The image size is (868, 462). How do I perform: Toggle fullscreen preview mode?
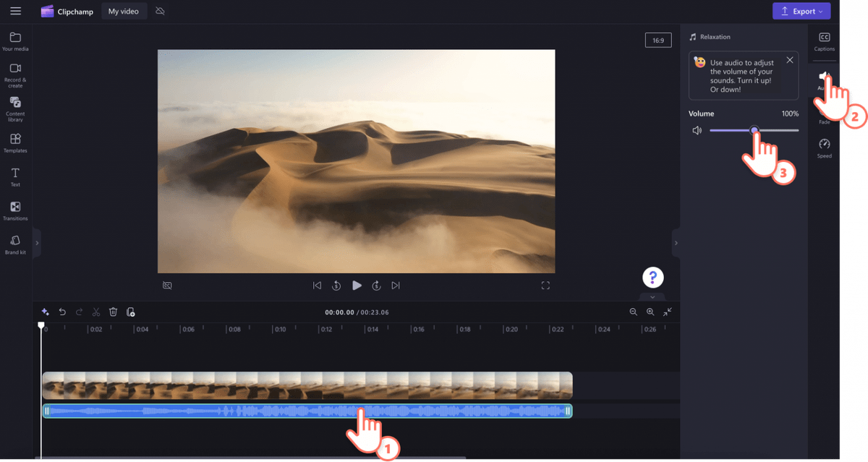click(545, 285)
